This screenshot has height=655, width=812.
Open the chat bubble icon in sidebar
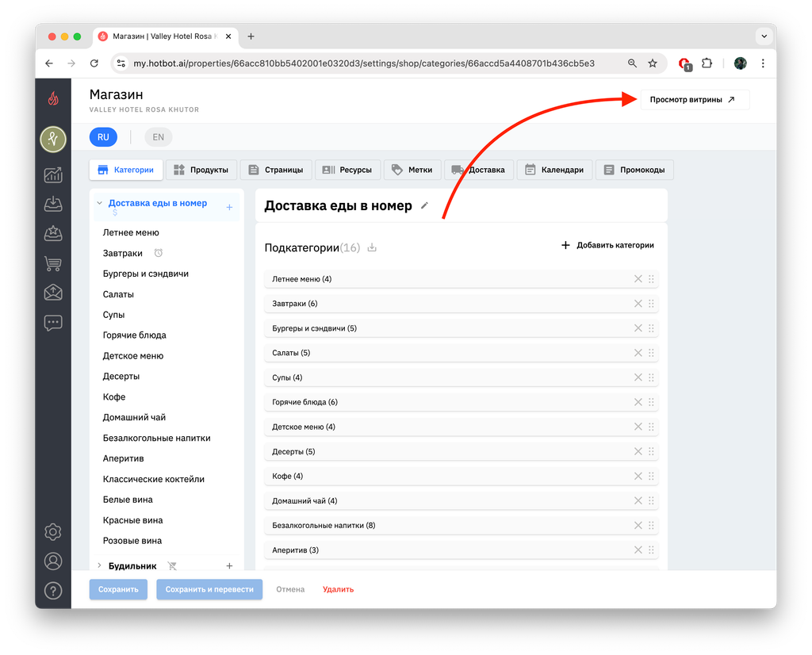point(53,323)
